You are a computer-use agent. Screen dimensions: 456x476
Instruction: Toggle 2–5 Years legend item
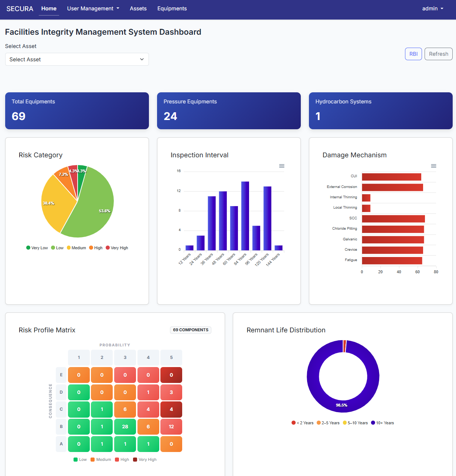click(328, 423)
